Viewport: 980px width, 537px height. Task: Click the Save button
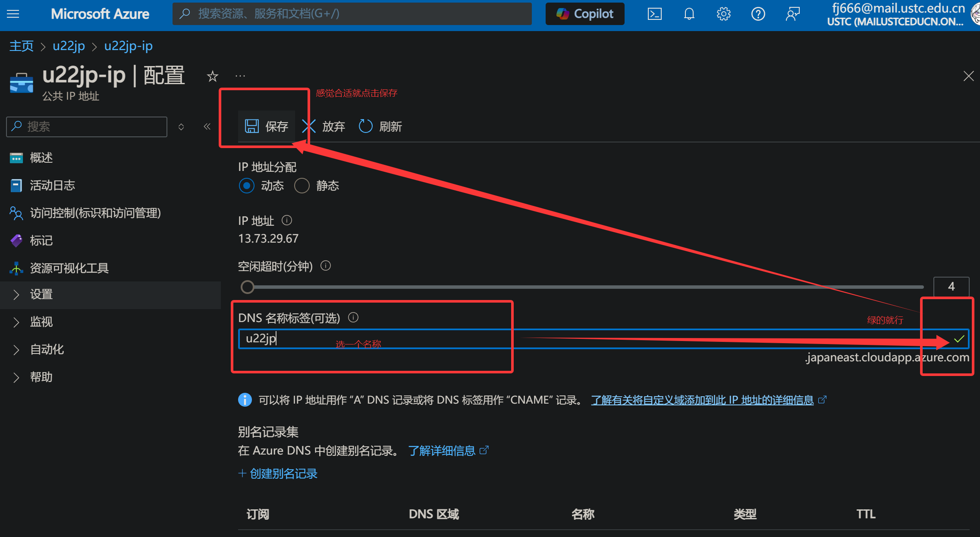(x=267, y=126)
